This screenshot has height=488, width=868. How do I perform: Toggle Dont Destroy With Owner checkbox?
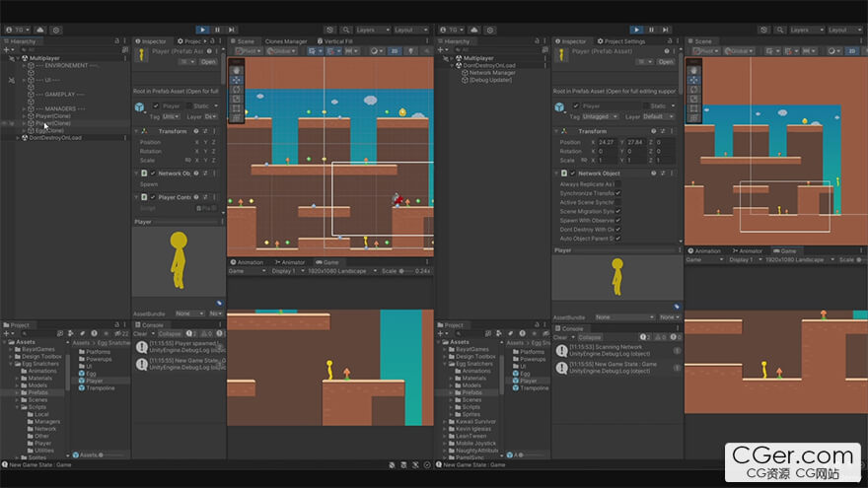pos(617,229)
